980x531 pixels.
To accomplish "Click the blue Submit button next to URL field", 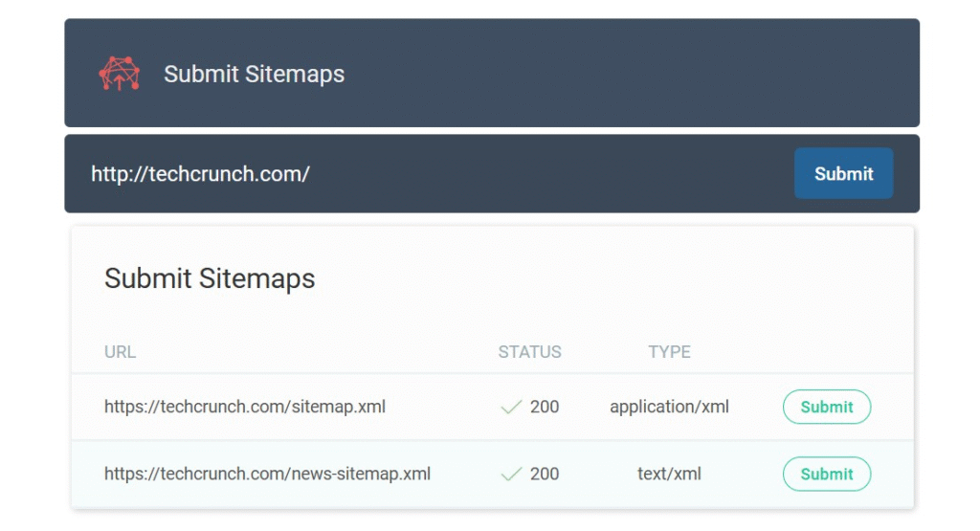I will click(x=843, y=173).
